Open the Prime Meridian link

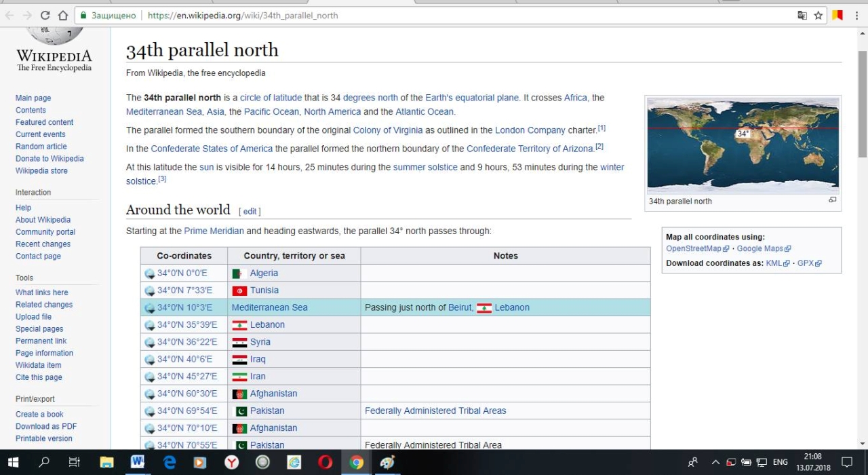[214, 231]
